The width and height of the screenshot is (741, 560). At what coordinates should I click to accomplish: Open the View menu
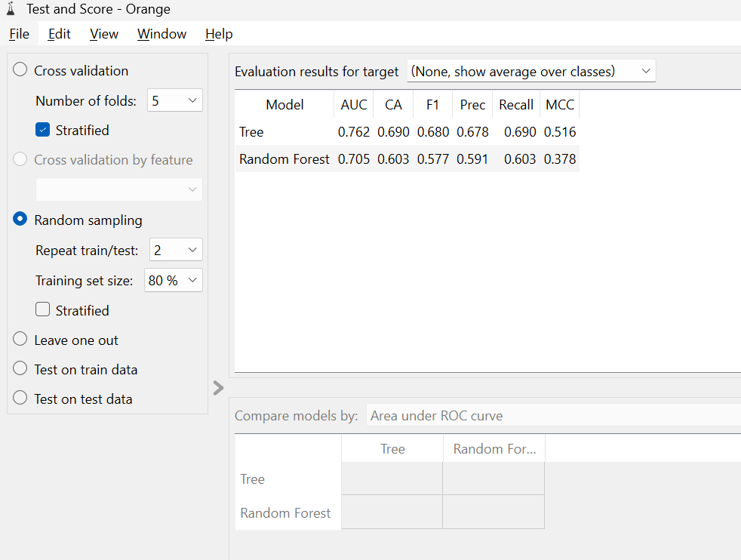coord(104,34)
